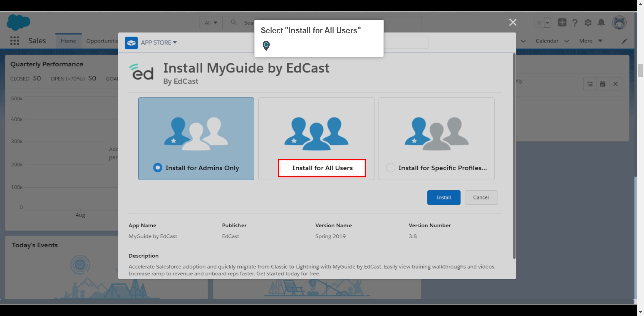
Task: Click the all users group image
Action: [x=316, y=133]
